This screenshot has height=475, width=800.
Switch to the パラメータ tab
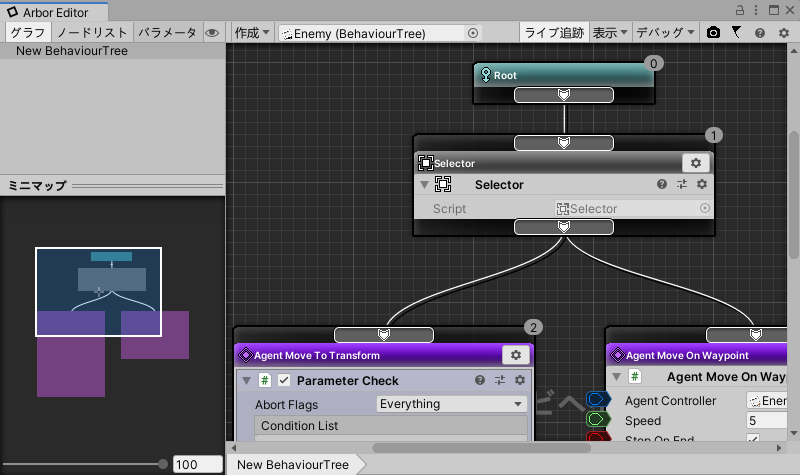167,33
